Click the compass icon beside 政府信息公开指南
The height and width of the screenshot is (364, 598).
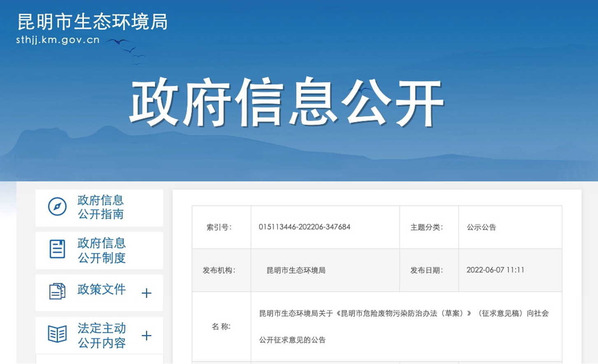tap(57, 206)
